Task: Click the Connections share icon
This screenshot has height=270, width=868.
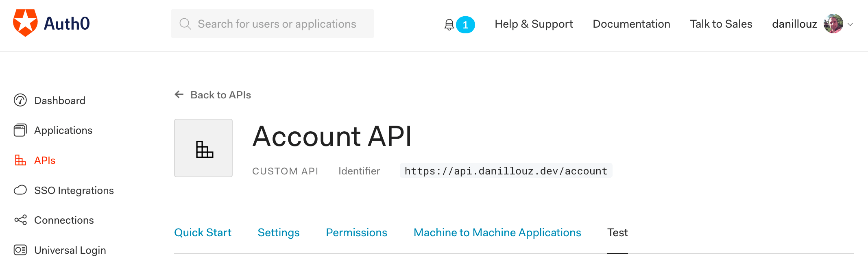Action: coord(20,220)
